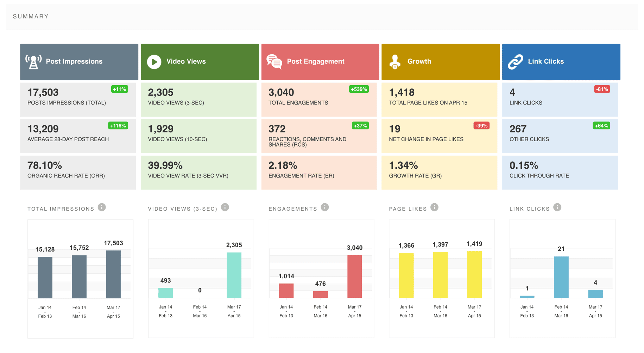644x353 pixels.
Task: Open the Page Likes info icon
Action: click(x=434, y=207)
